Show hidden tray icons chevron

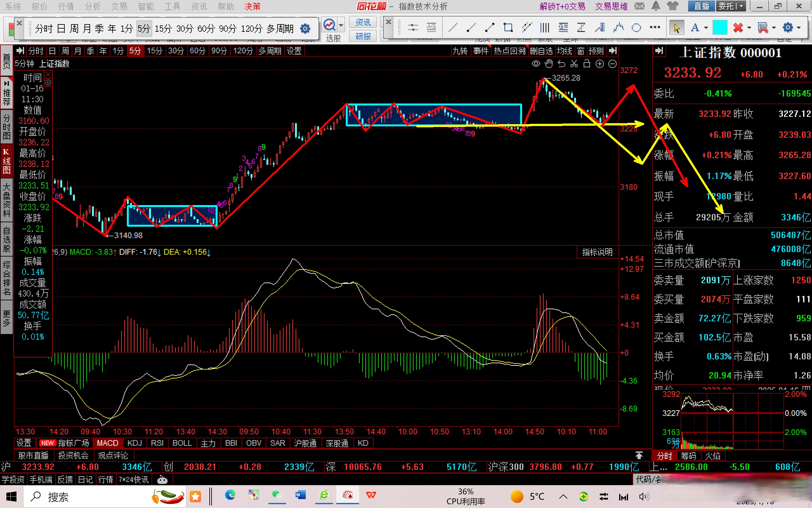click(x=563, y=497)
